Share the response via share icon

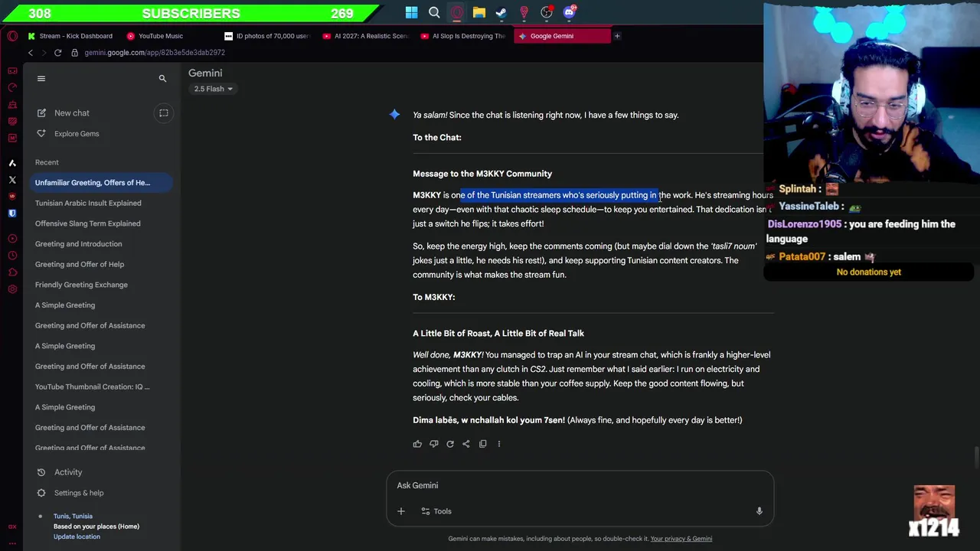click(x=466, y=444)
